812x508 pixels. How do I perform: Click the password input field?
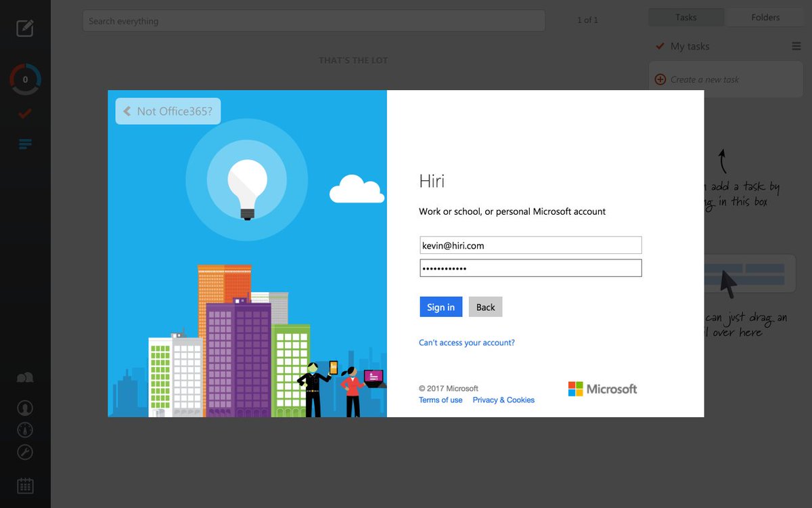[531, 268]
